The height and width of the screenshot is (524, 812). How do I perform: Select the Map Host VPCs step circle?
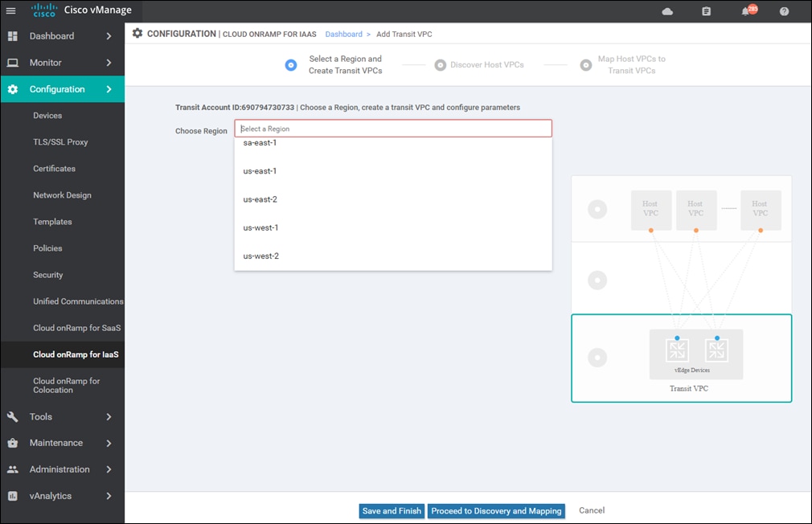(586, 65)
